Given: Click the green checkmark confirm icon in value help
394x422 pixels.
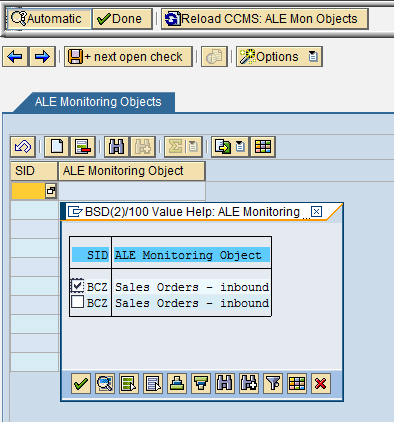Looking at the screenshot, I should tap(81, 383).
